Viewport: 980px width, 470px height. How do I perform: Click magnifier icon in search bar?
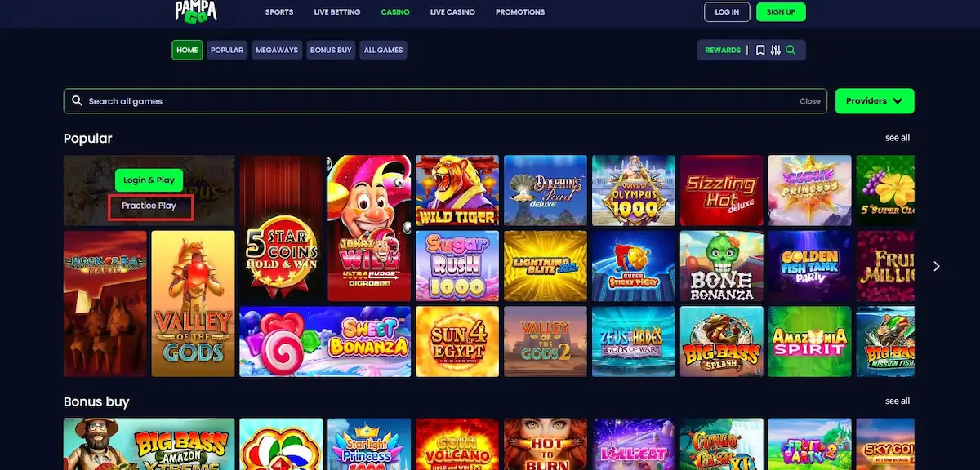[x=77, y=101]
